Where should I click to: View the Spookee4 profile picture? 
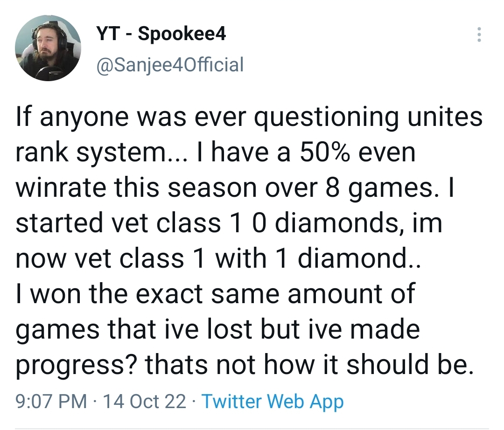tap(48, 48)
